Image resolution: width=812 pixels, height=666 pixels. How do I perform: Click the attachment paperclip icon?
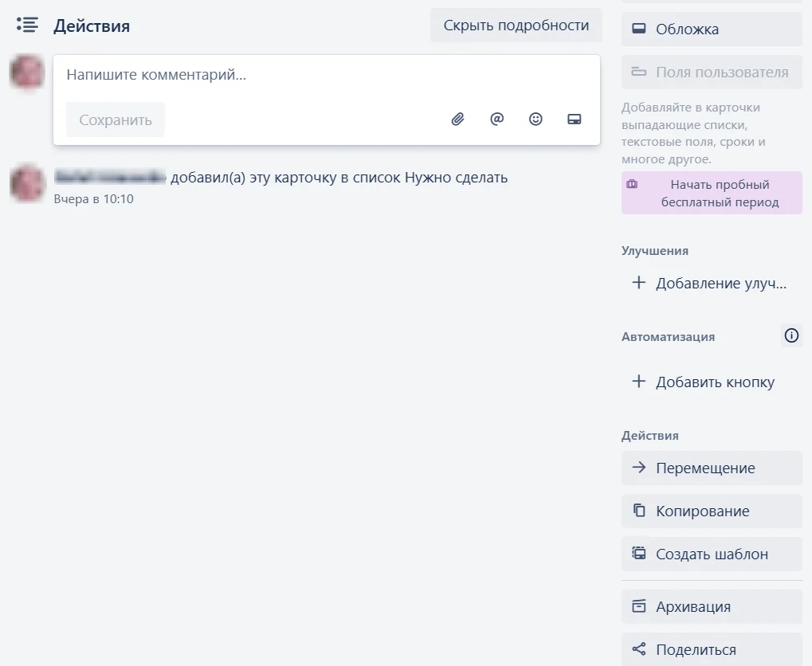click(x=457, y=119)
